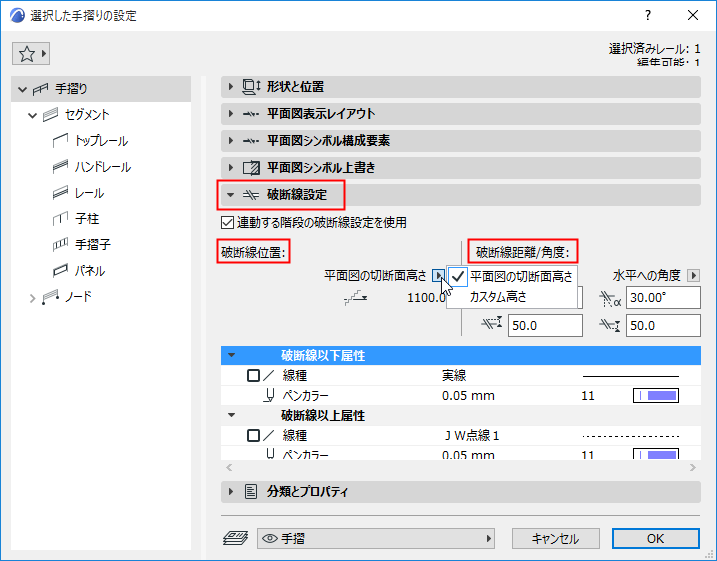Image resolution: width=717 pixels, height=561 pixels.
Task: Click the 30.00° angle input field
Action: pyautogui.click(x=663, y=298)
